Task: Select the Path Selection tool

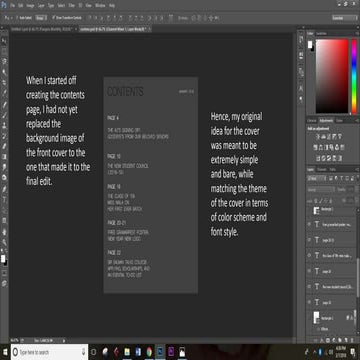Action: 4,210
